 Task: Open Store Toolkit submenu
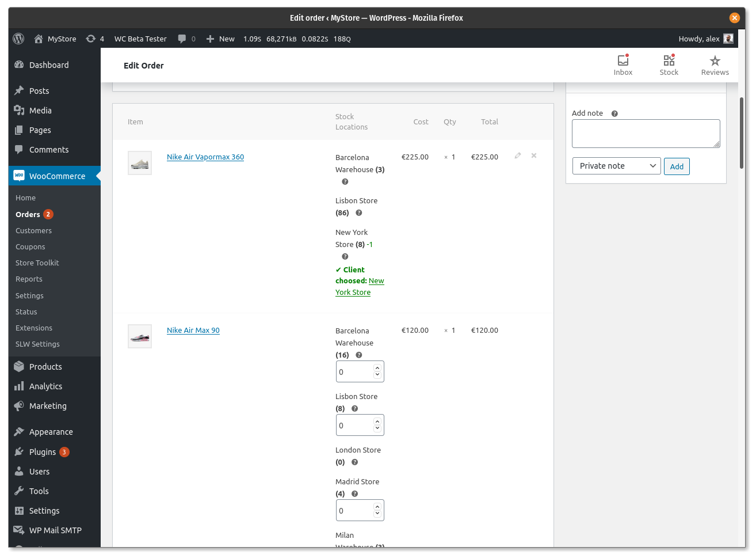click(x=37, y=263)
